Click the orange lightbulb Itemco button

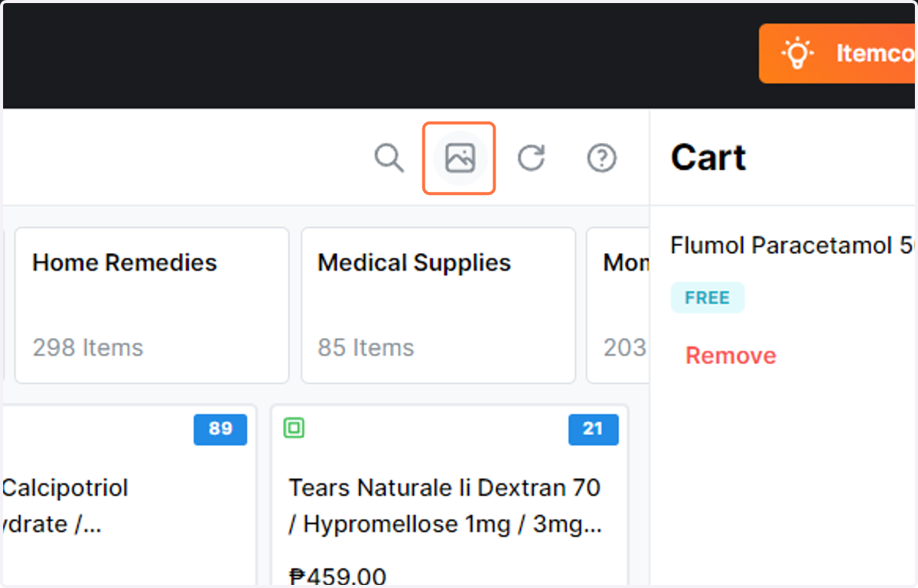point(838,54)
